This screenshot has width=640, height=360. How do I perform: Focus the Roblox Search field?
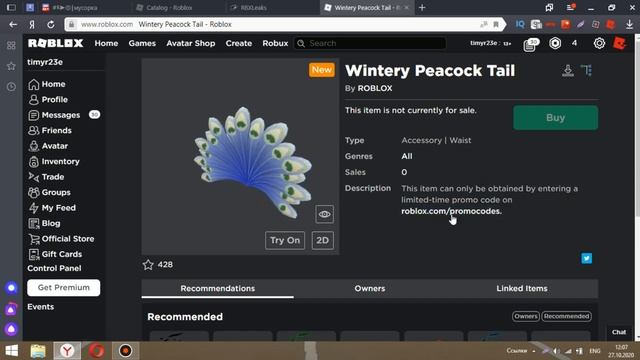point(370,43)
